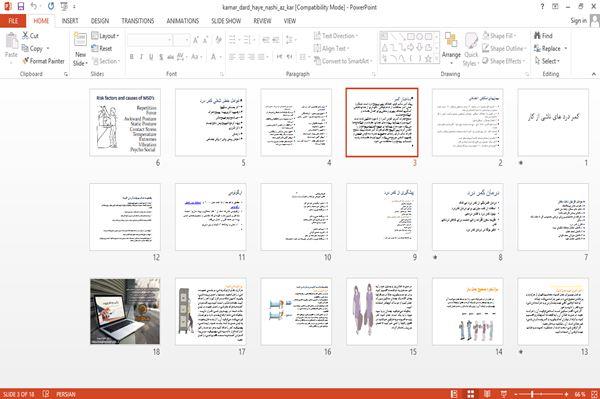The image size is (600, 399).
Task: Open the Section dropdown
Action: 105,61
